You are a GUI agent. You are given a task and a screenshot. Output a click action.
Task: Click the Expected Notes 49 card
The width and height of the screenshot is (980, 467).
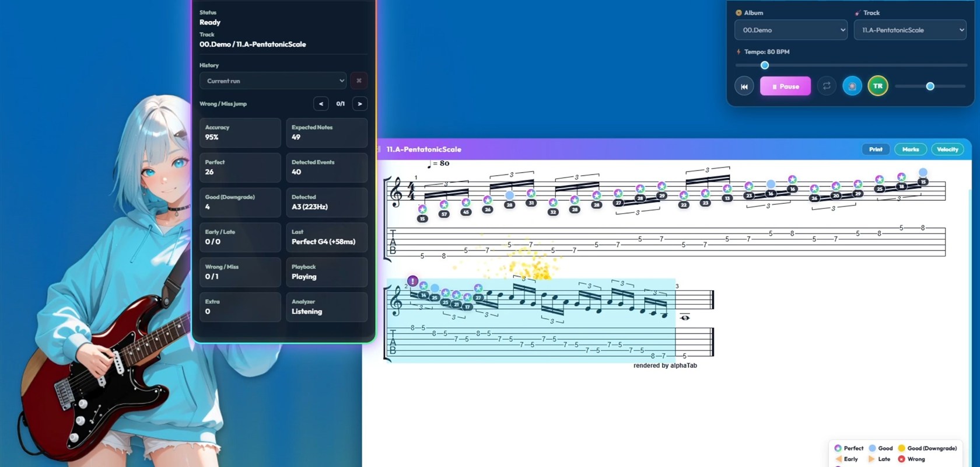click(327, 133)
